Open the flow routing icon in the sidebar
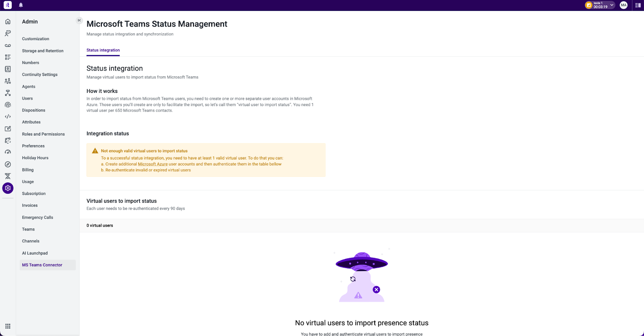This screenshot has width=644, height=336. pyautogui.click(x=8, y=93)
